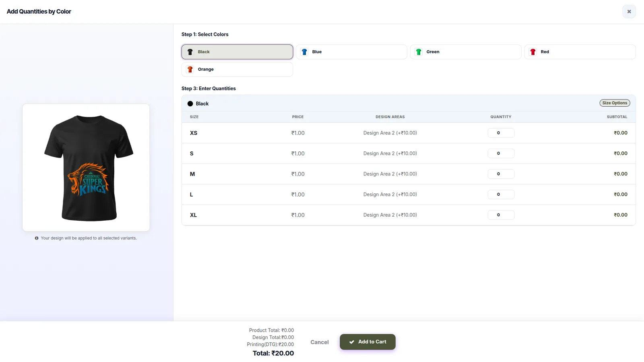Viewport: 644px width, 362px height.
Task: Click the Cancel button
Action: coord(320,342)
